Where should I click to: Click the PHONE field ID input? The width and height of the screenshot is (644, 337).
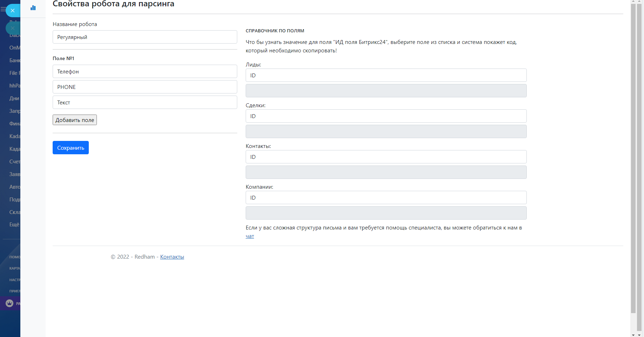coord(145,87)
